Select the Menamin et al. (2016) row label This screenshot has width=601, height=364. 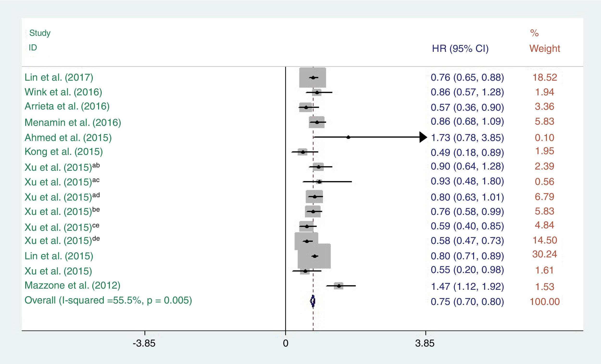pos(73,122)
